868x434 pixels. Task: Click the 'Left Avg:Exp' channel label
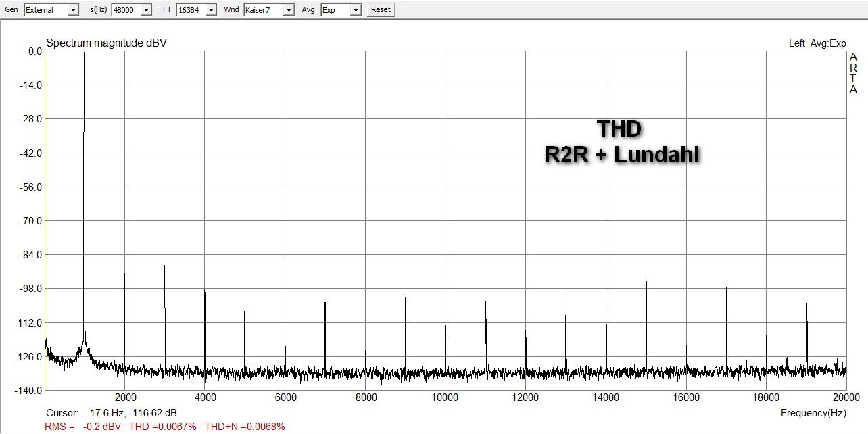point(817,43)
